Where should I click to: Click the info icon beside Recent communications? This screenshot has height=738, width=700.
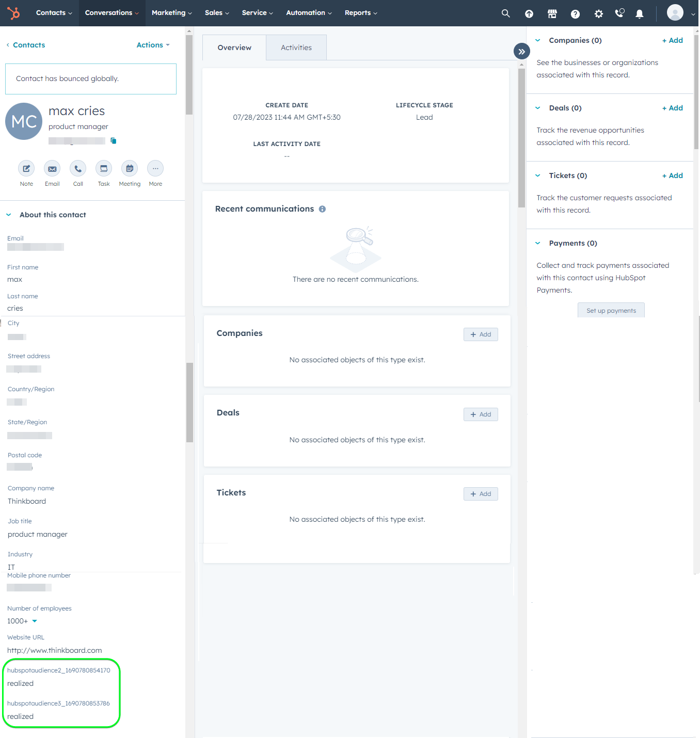pyautogui.click(x=322, y=209)
